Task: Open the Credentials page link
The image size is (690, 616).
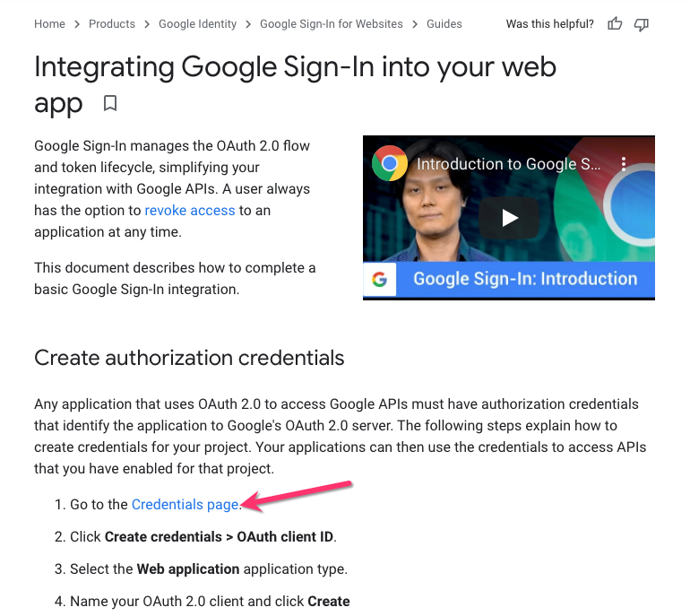Action: pos(185,505)
